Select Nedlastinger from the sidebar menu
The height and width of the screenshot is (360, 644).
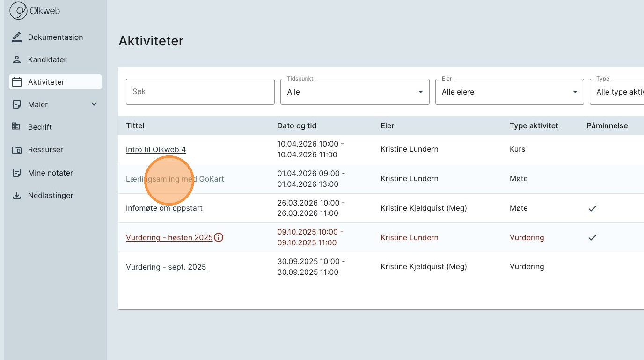click(x=51, y=195)
